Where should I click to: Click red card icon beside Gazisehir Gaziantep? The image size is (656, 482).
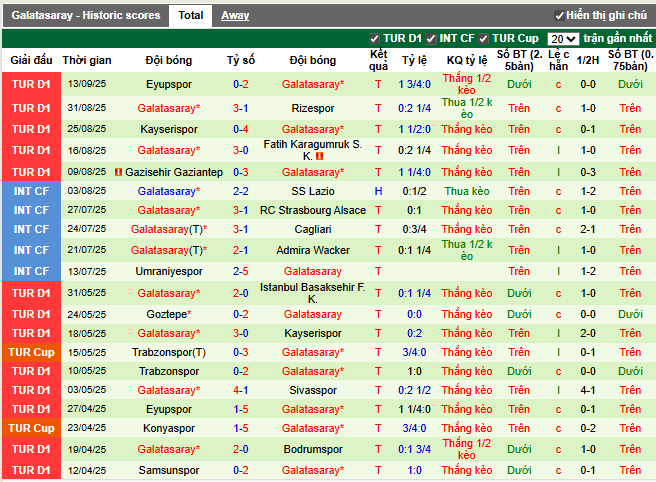click(118, 172)
